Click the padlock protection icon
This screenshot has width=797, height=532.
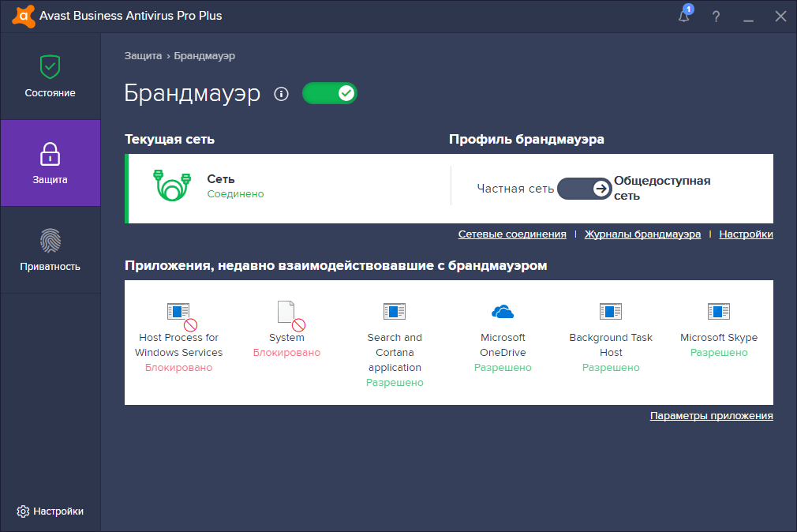coord(51,154)
